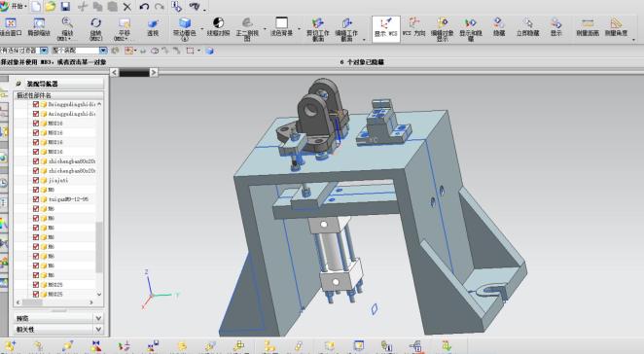
Task: Redo the last undone action
Action: [x=159, y=6]
